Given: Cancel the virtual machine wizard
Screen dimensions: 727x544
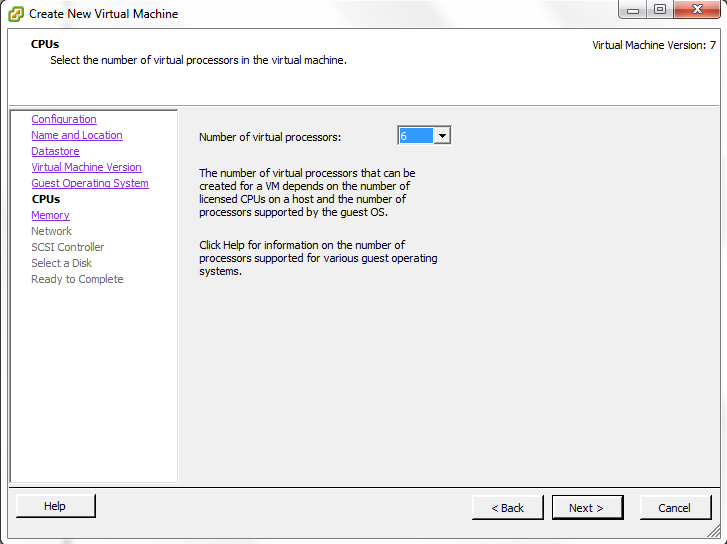Looking at the screenshot, I should pos(675,508).
